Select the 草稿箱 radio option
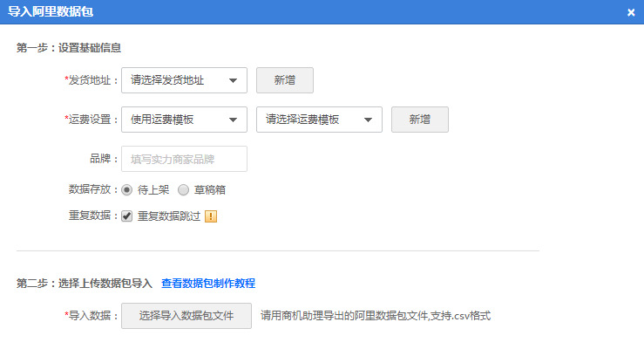Viewport: 644px width, 363px height. click(183, 190)
